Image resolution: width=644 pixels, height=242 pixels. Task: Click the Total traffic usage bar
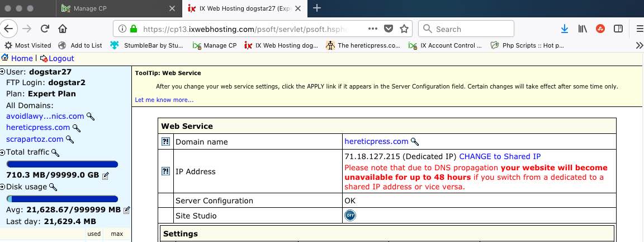point(63,164)
